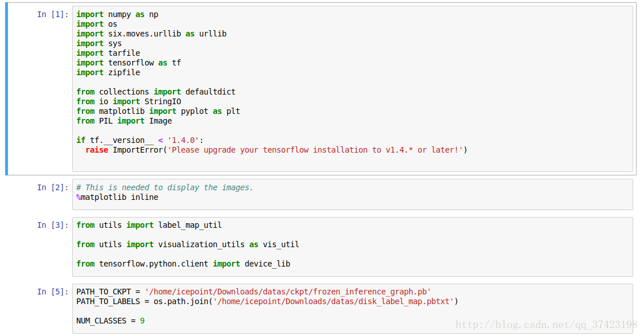The image size is (644, 336).
Task: Click the In [1] cell prompt label
Action: (52, 14)
